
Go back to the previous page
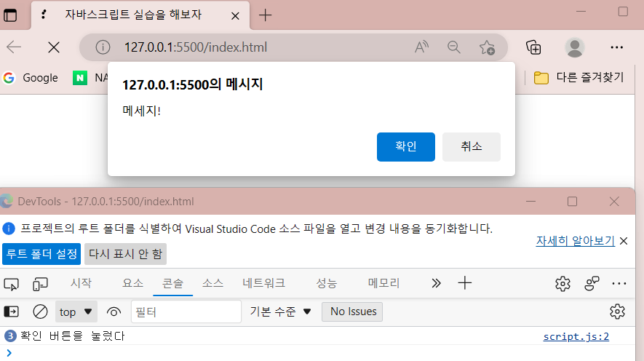[x=14, y=47]
